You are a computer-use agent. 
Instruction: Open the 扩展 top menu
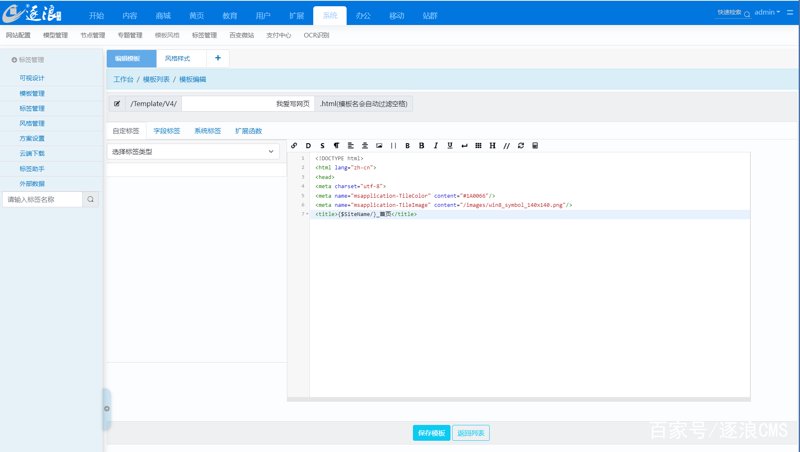[x=296, y=15]
